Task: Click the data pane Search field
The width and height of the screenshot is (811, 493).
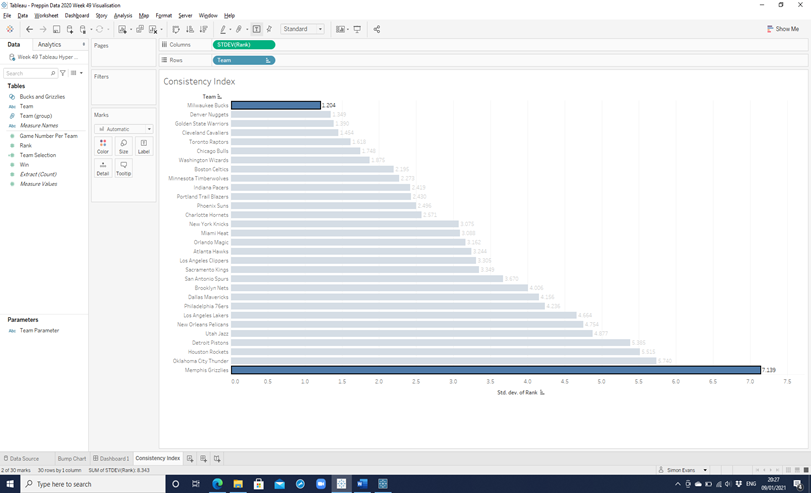Action: [x=30, y=73]
